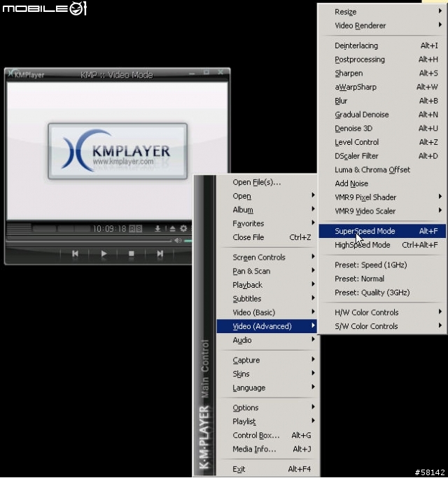Expand the Favorites submenu
Image resolution: width=448 pixels, height=478 pixels.
(x=267, y=223)
